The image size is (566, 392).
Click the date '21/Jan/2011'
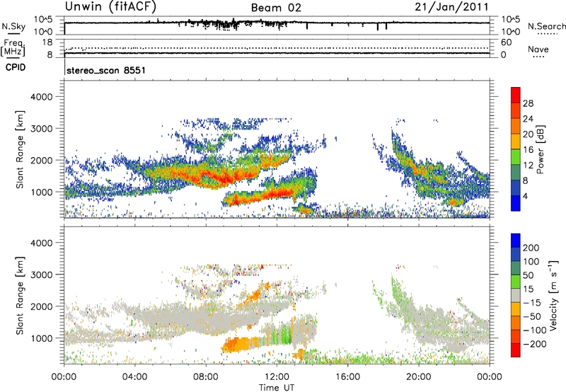451,7
